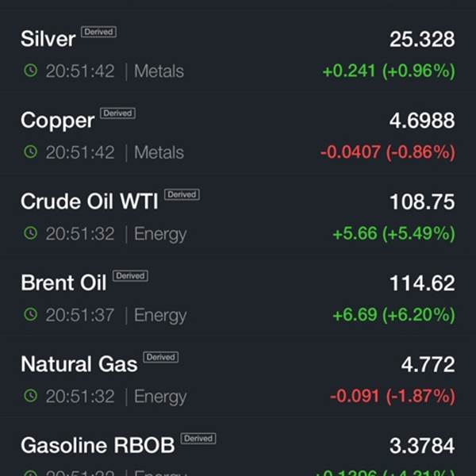Click the clock icon beside Silver's timestamp
476x476 pixels.
[x=31, y=71]
